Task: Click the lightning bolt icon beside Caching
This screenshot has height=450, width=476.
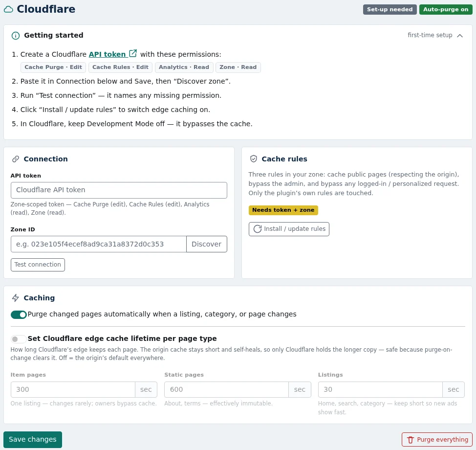Action: pos(16,298)
